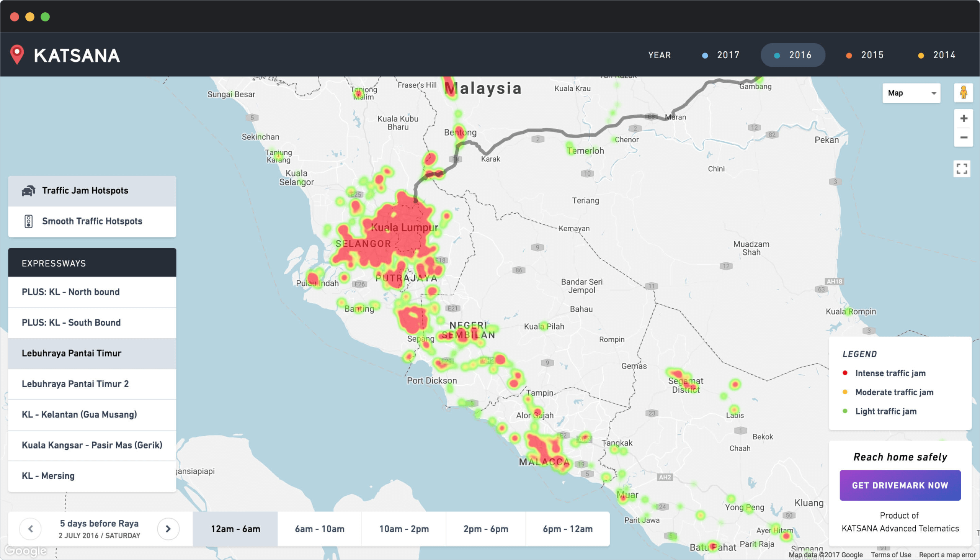Click the '2 JULY 2016 / SATURDAY' text
The width and height of the screenshot is (980, 560).
click(x=99, y=536)
